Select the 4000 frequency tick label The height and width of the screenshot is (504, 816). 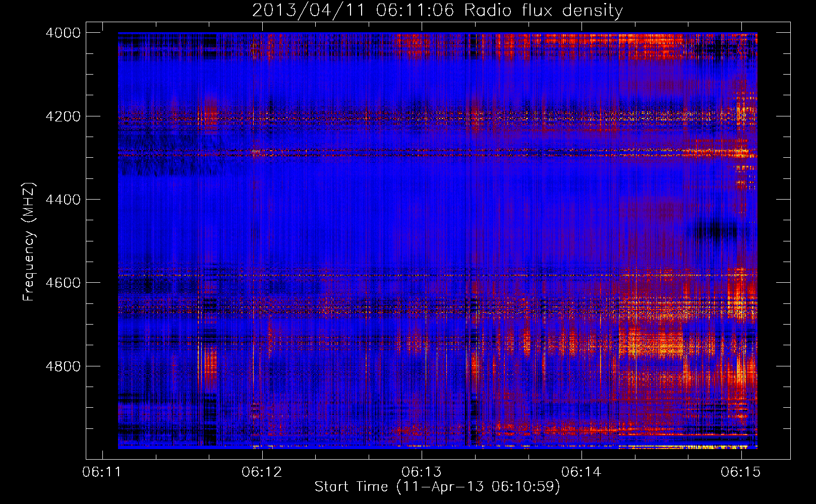click(63, 33)
